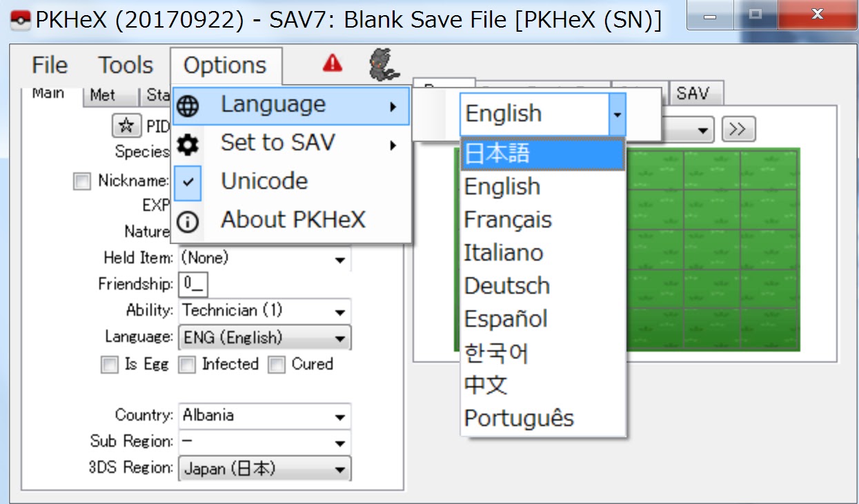Open the 3DS Region Japan dropdown
The height and width of the screenshot is (504, 859).
coord(340,470)
